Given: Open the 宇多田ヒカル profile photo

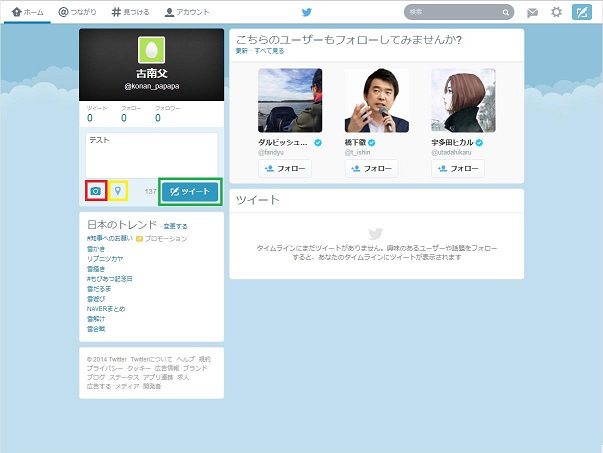Looking at the screenshot, I should tap(463, 100).
